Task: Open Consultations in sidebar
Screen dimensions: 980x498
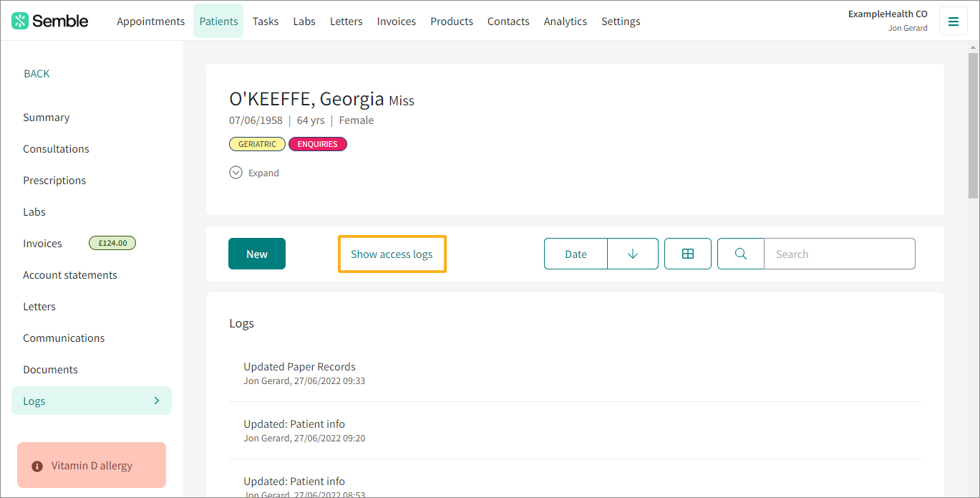Action: [56, 149]
